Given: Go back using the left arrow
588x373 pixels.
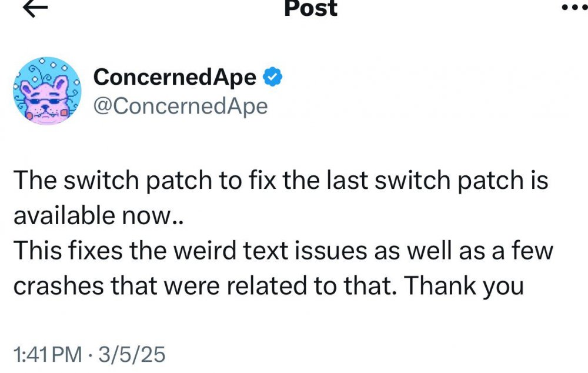Looking at the screenshot, I should [35, 8].
